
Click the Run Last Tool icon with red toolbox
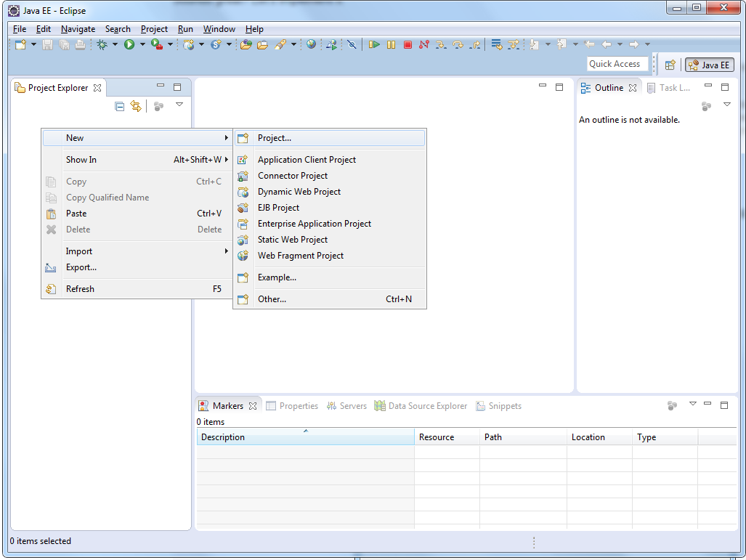coord(156,45)
